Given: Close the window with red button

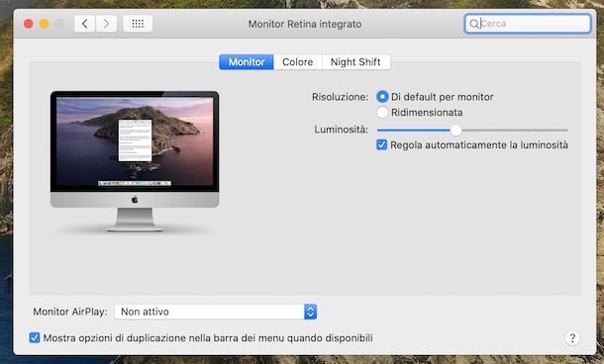Looking at the screenshot, I should [x=28, y=24].
